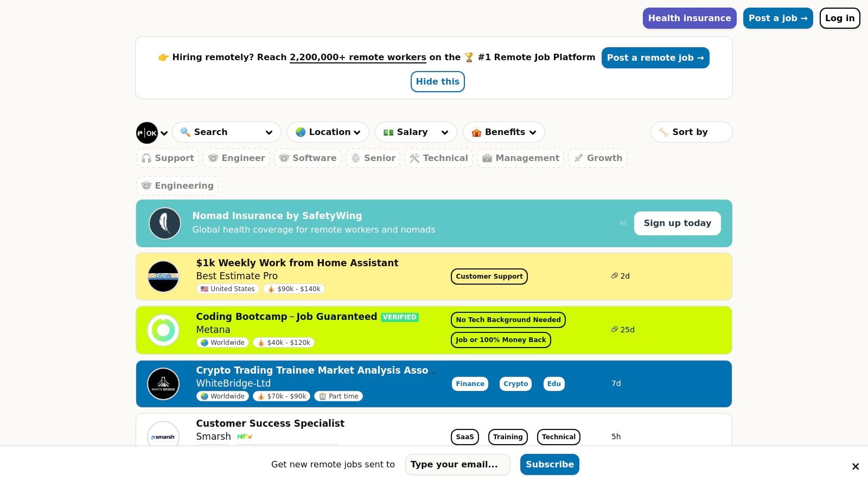Enable the Engineering job filter

coord(177,185)
